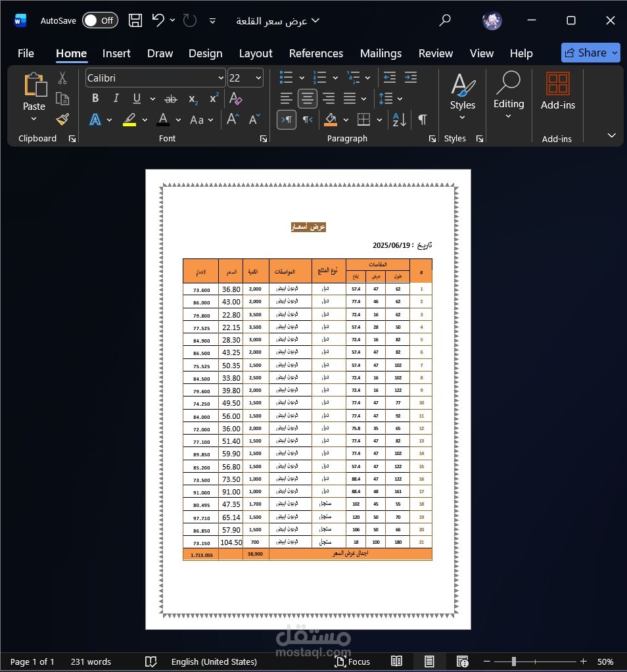The height and width of the screenshot is (672, 627).
Task: Open line spacing options dropdown
Action: (x=400, y=99)
